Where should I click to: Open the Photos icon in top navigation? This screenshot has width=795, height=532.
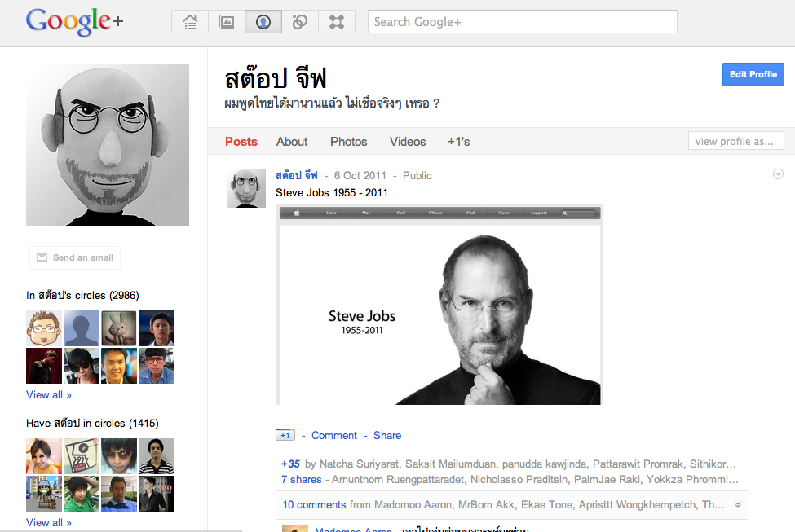click(x=227, y=22)
